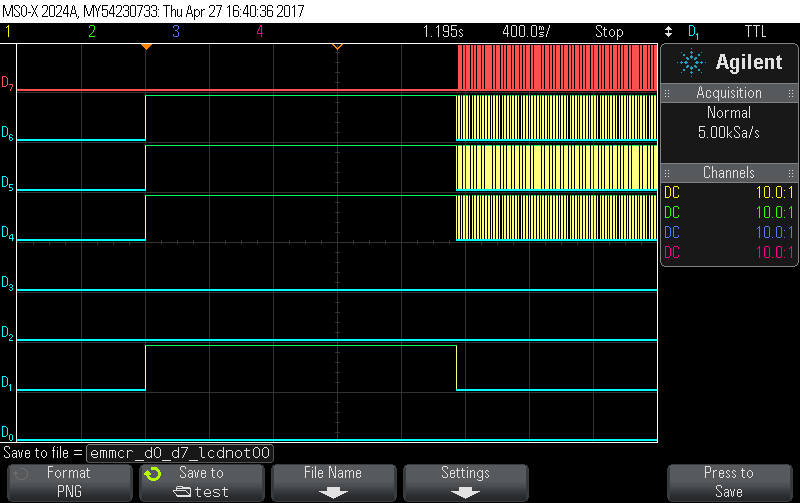
Task: Click the green channel 2 DC 10.0:1 row
Action: [x=729, y=212]
